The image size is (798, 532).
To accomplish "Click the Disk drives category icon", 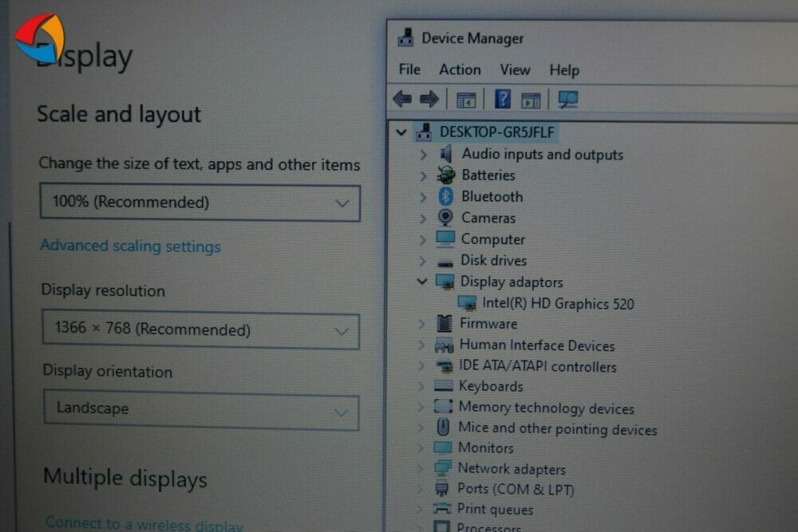I will pyautogui.click(x=444, y=262).
